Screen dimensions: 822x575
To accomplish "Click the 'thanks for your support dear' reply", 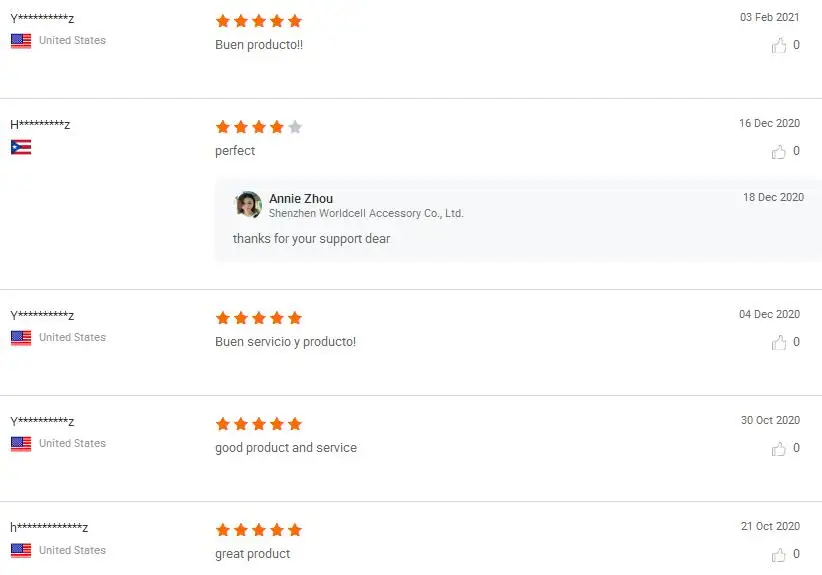I will [311, 239].
